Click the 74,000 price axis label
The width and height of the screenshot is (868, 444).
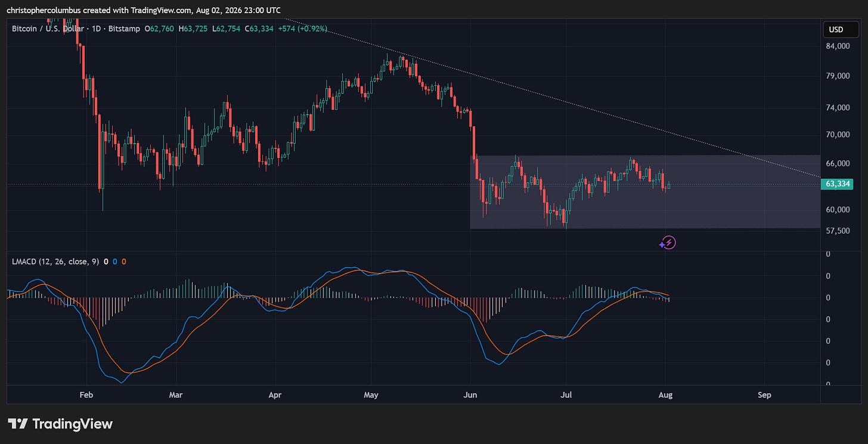(838, 108)
